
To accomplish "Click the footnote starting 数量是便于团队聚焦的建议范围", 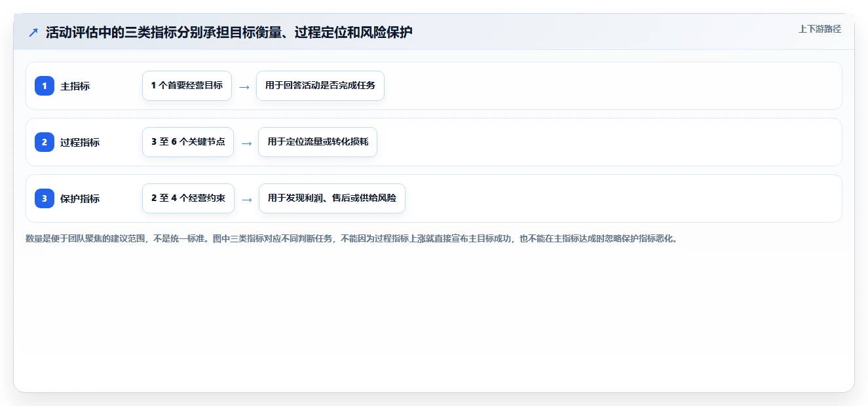I will coord(351,239).
